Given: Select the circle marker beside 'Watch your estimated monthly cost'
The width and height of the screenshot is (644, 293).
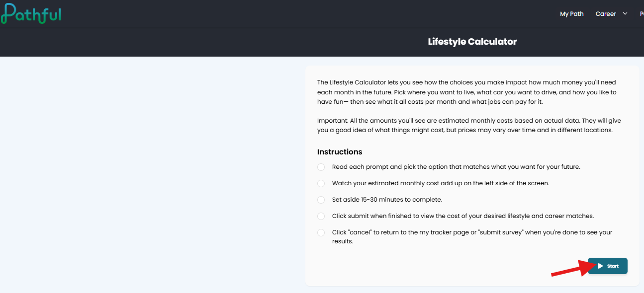Looking at the screenshot, I should (321, 184).
